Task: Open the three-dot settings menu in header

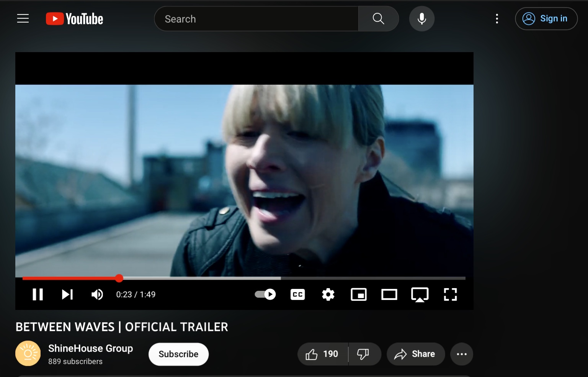Action: pyautogui.click(x=497, y=19)
